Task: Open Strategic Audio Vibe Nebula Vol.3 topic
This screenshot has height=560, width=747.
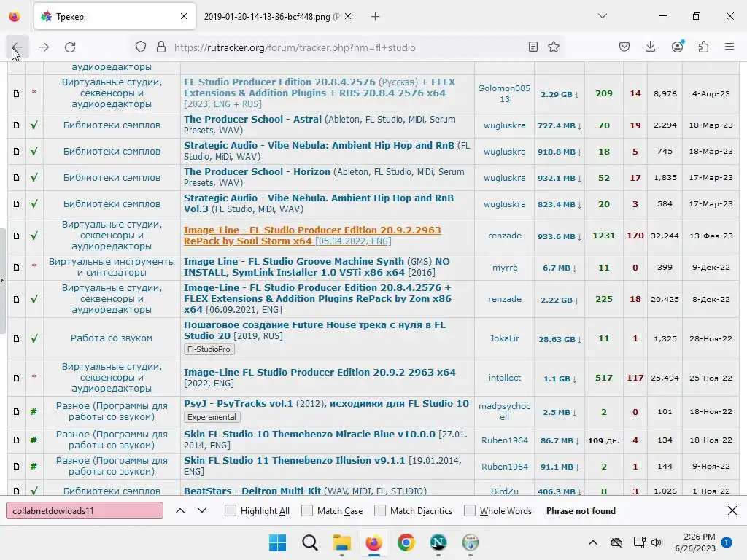Action: [x=319, y=203]
